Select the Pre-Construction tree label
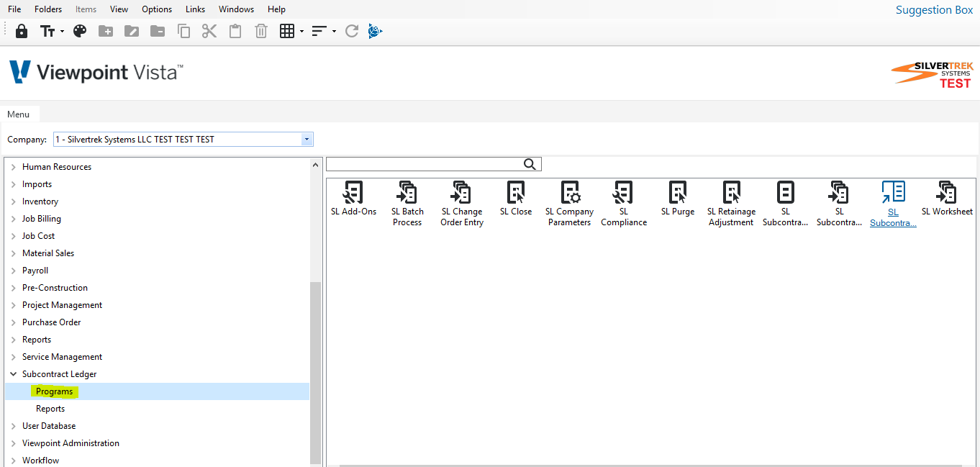This screenshot has height=467, width=980. point(55,288)
